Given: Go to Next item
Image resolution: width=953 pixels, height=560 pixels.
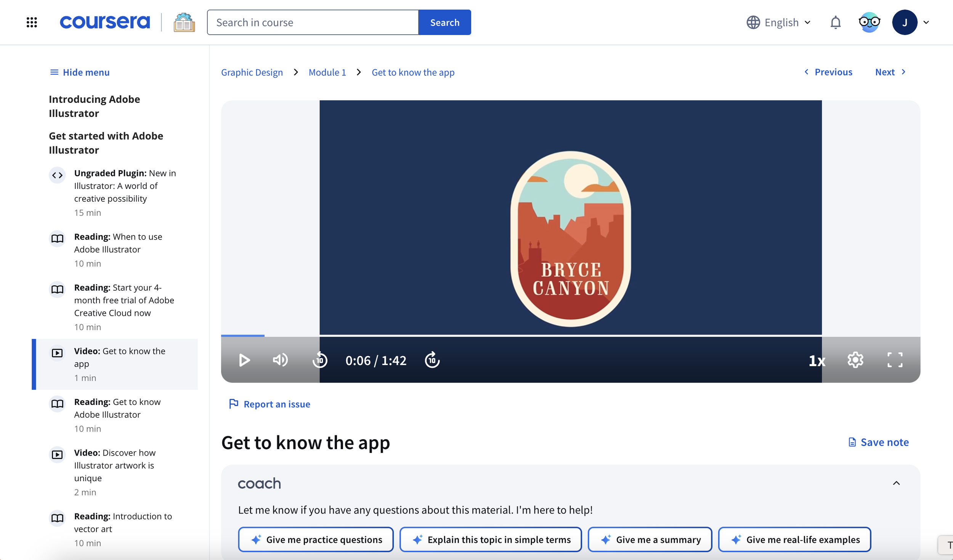Looking at the screenshot, I should (x=890, y=72).
